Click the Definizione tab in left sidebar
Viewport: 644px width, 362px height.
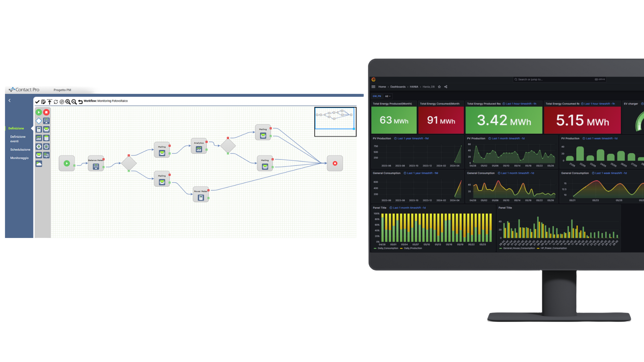point(16,128)
